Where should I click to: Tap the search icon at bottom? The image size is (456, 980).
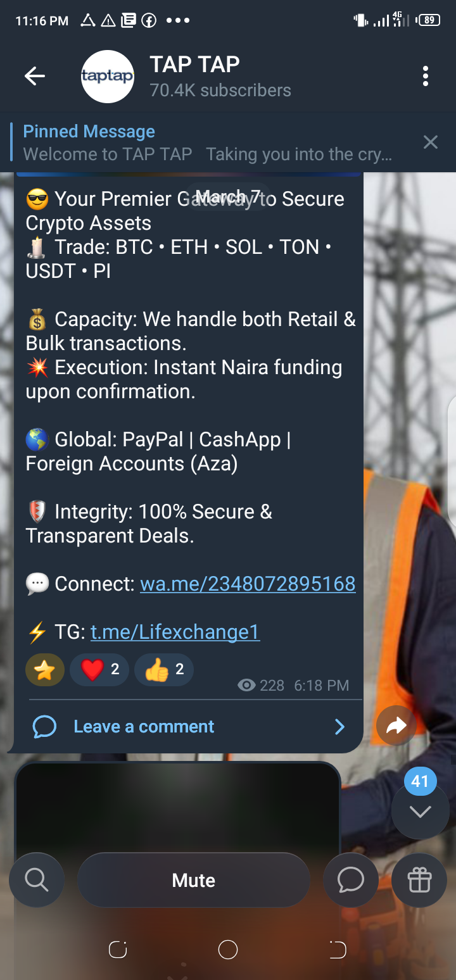[36, 879]
